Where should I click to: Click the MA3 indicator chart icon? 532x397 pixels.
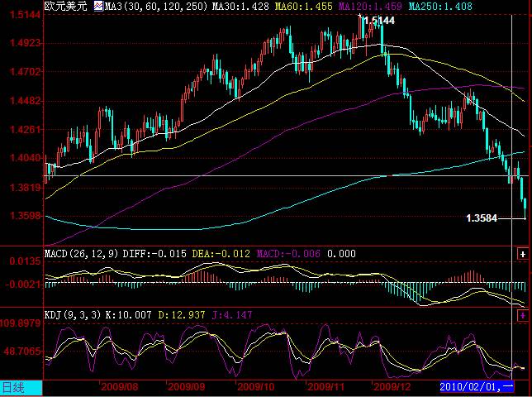coord(98,6)
